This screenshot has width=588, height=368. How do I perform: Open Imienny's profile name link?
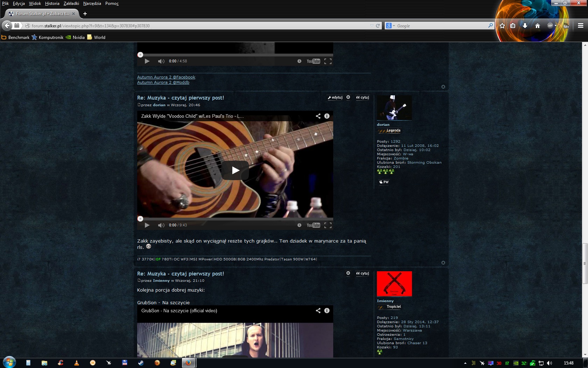385,301
